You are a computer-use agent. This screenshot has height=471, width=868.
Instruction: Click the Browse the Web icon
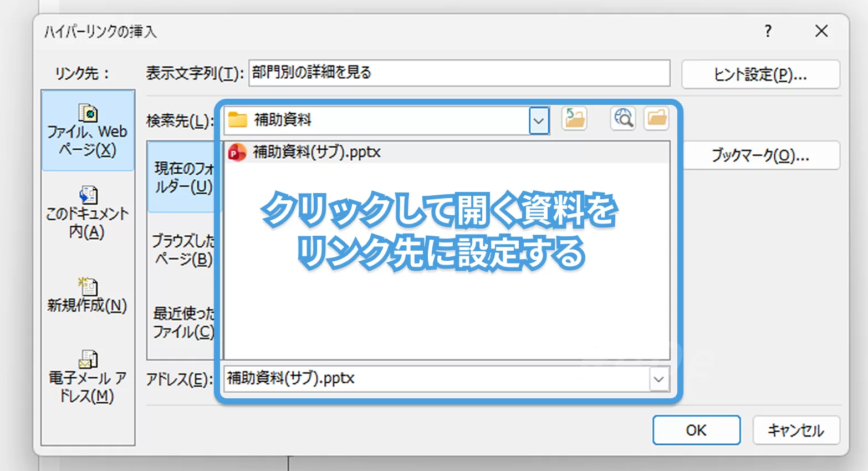coord(622,118)
